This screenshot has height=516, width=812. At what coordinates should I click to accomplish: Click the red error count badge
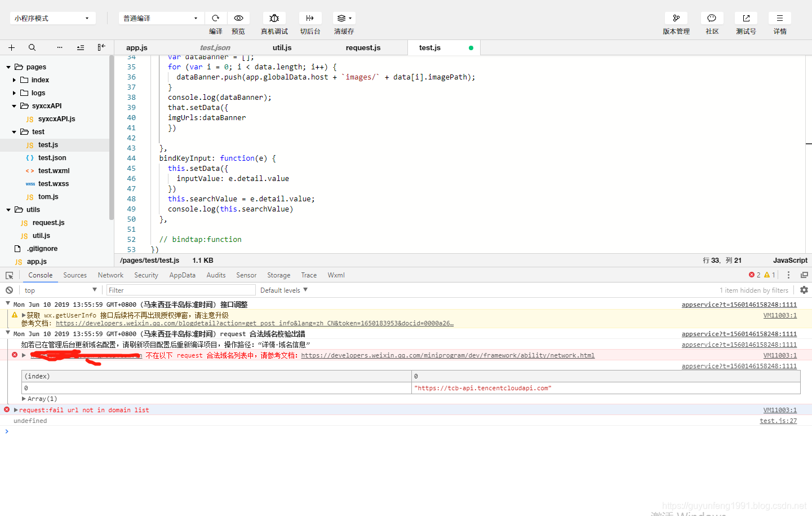[x=755, y=275]
